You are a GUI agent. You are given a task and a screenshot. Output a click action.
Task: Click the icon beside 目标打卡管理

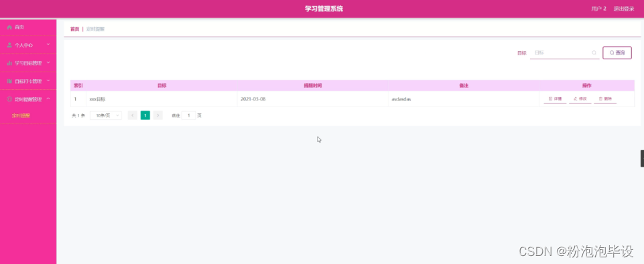(9, 81)
